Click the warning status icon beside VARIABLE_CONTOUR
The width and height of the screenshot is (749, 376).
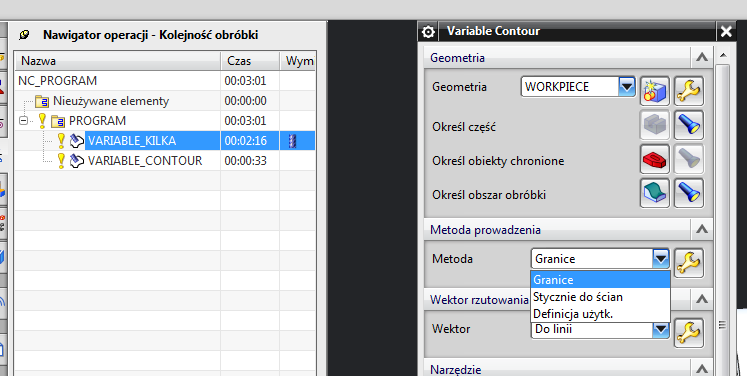(61, 161)
